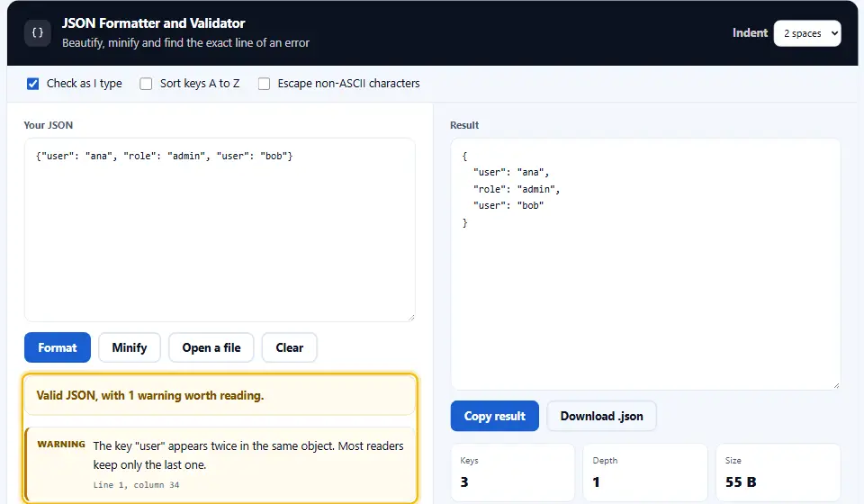Click the JSON Formatter and Validator title
864x504 pixels.
(x=153, y=23)
